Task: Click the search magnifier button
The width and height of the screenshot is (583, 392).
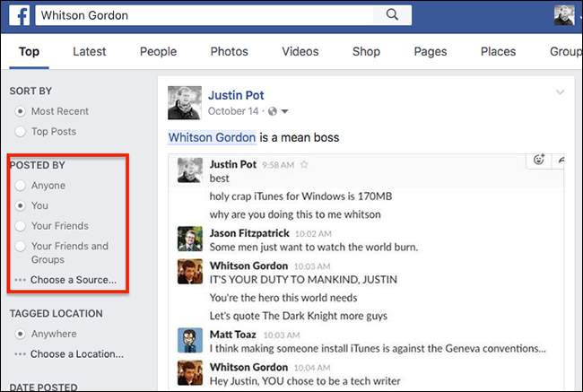Action: (x=392, y=15)
